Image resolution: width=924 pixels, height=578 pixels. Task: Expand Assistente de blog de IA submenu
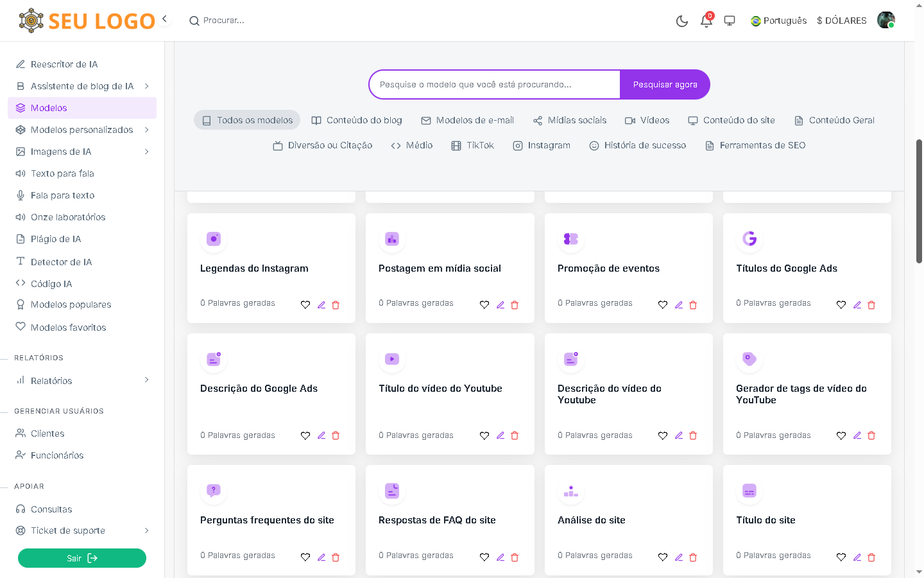click(147, 86)
